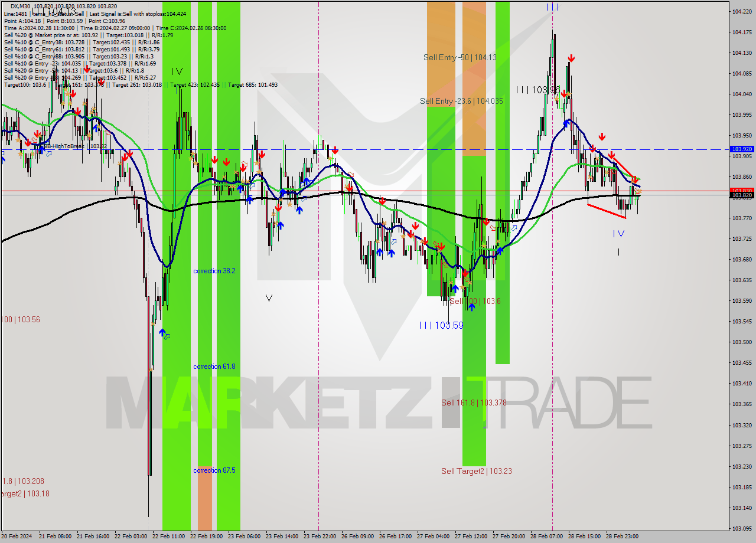Image resolution: width=756 pixels, height=543 pixels.
Task: Click 103.320 on the price axis
Action: pyautogui.click(x=742, y=425)
